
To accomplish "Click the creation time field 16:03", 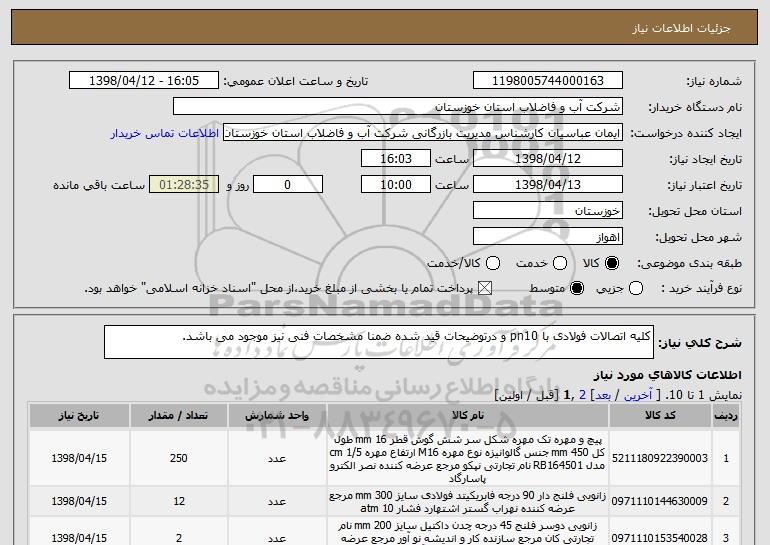I will pos(396,159).
